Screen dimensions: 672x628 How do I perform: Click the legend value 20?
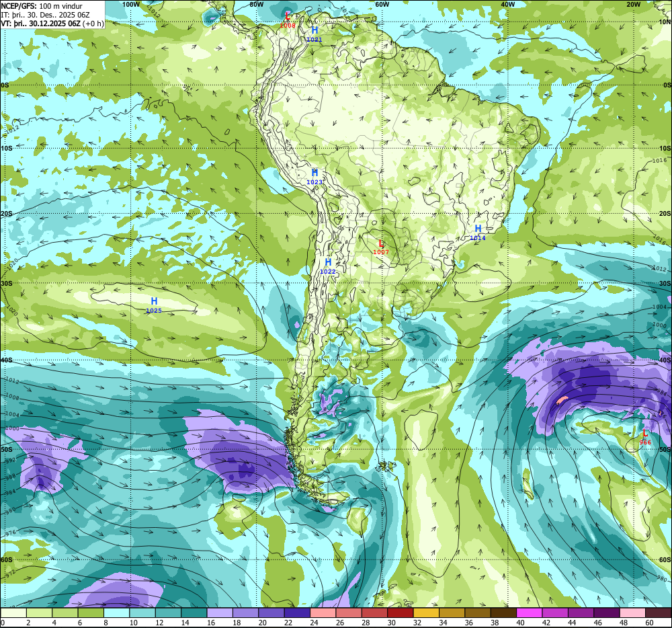click(x=263, y=623)
